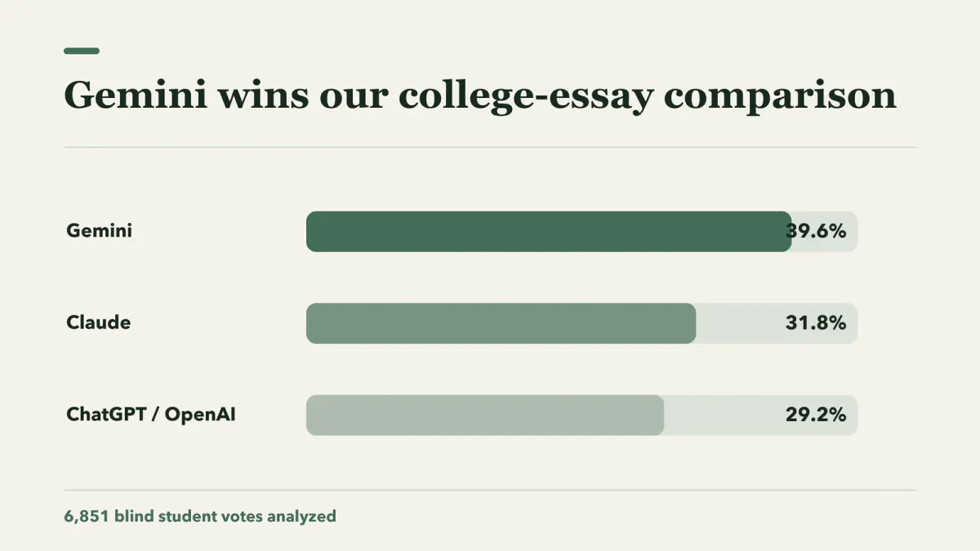Viewport: 980px width, 551px height.
Task: Select the dark green Gemini progress bar
Action: click(549, 232)
